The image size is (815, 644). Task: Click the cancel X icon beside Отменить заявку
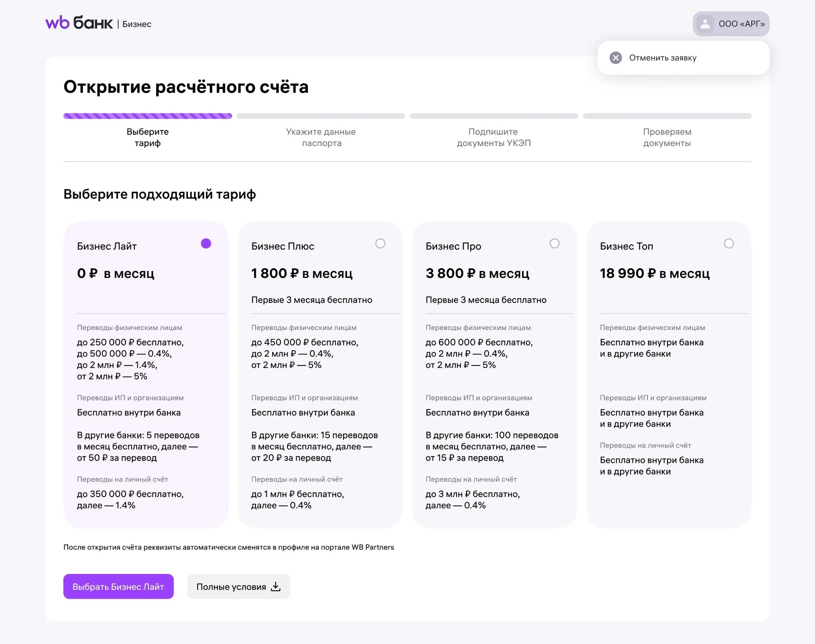point(616,58)
